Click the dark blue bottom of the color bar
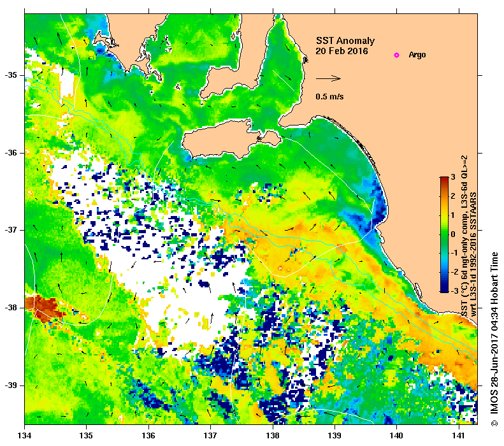The width and height of the screenshot is (504, 446). point(443,287)
